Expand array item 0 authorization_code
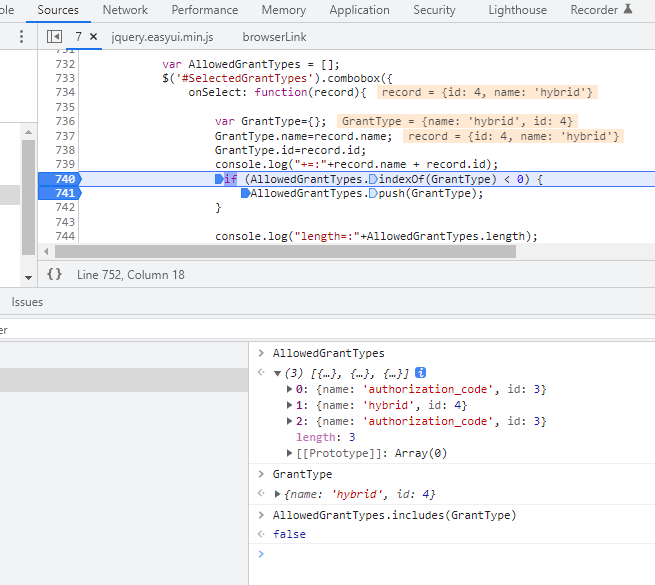This screenshot has width=655, height=585. 290,389
